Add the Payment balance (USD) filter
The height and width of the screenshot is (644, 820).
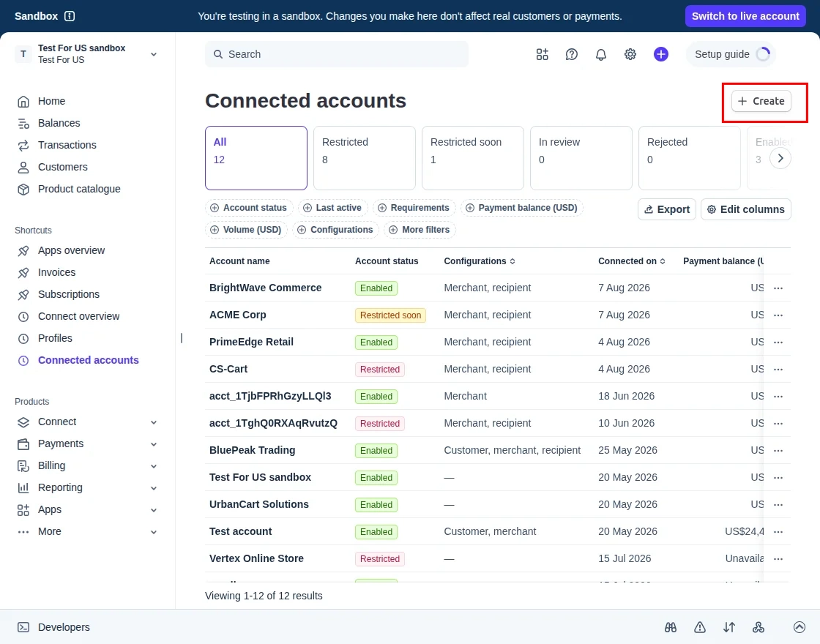(521, 208)
